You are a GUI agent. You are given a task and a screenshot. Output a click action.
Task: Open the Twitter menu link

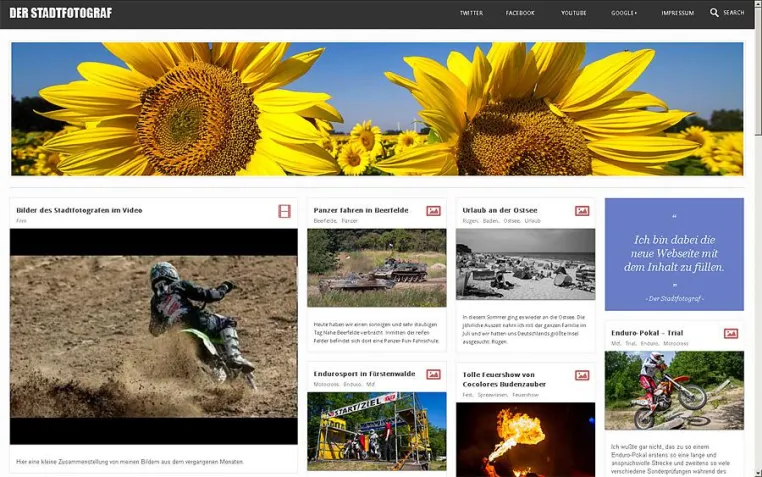[471, 13]
